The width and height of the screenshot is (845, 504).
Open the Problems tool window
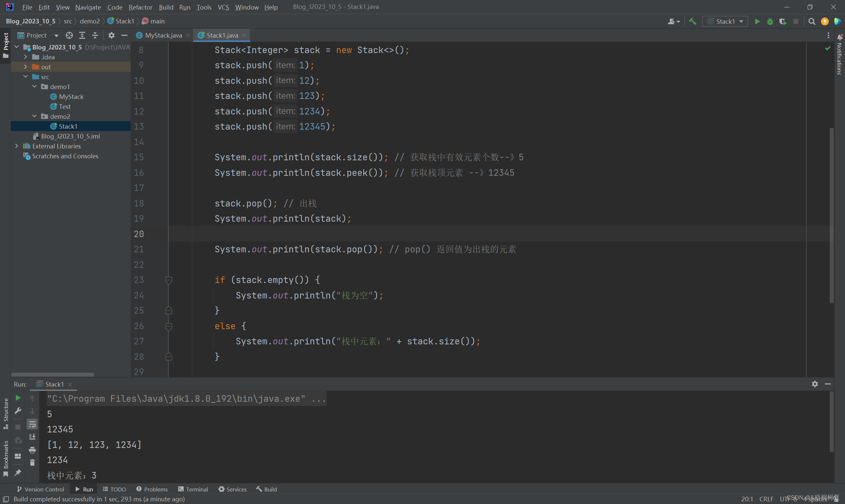point(152,489)
